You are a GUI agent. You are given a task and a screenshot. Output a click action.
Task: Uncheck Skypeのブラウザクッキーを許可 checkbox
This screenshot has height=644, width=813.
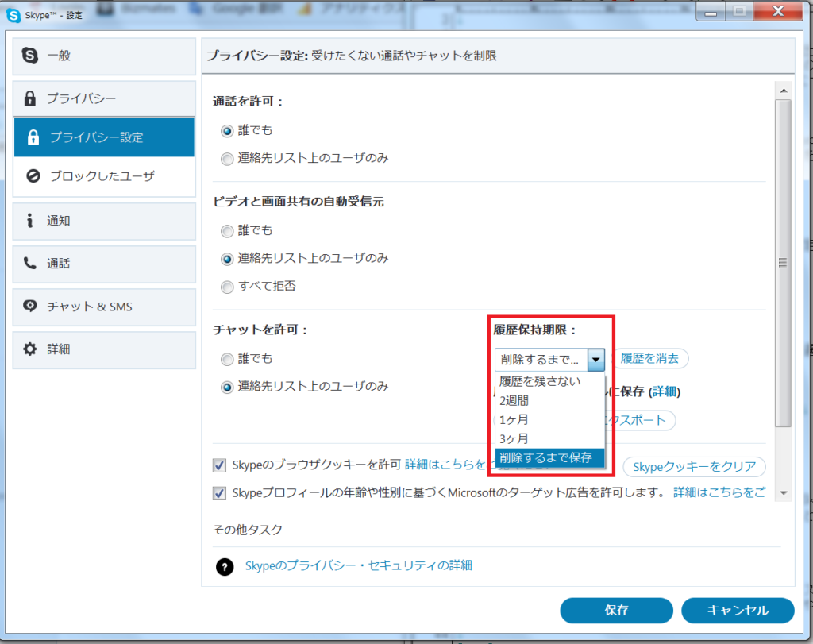(220, 465)
